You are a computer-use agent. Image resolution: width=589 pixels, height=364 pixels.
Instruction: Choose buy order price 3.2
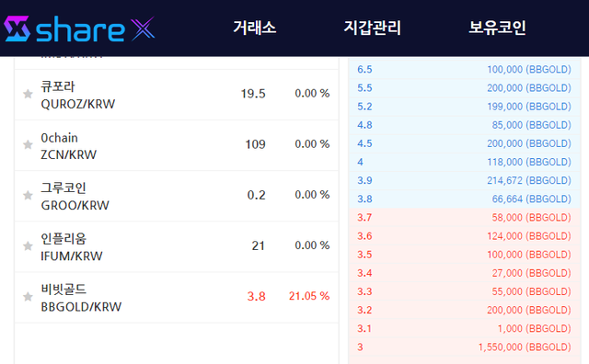point(364,310)
